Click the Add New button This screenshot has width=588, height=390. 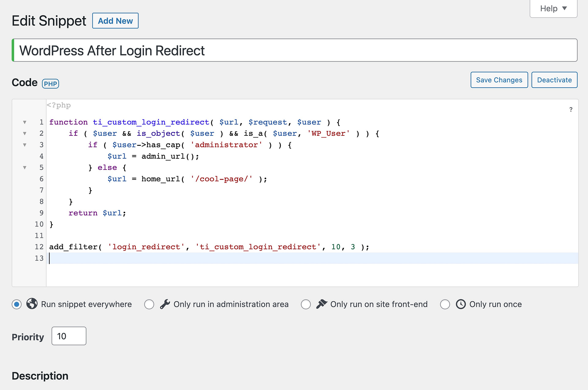click(x=115, y=21)
